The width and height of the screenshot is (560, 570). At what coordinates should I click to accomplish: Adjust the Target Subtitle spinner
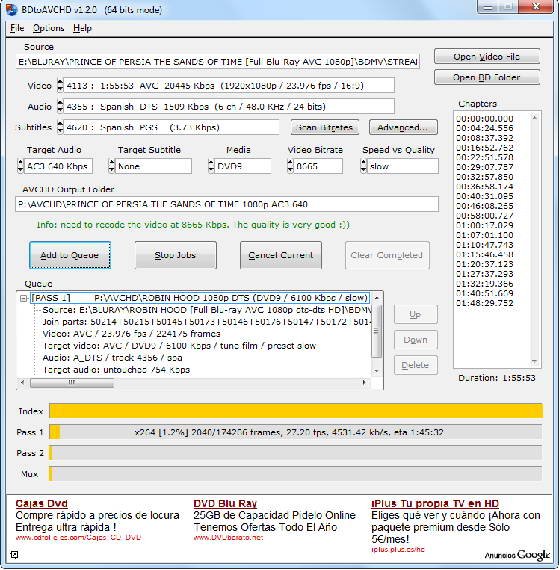coord(112,166)
